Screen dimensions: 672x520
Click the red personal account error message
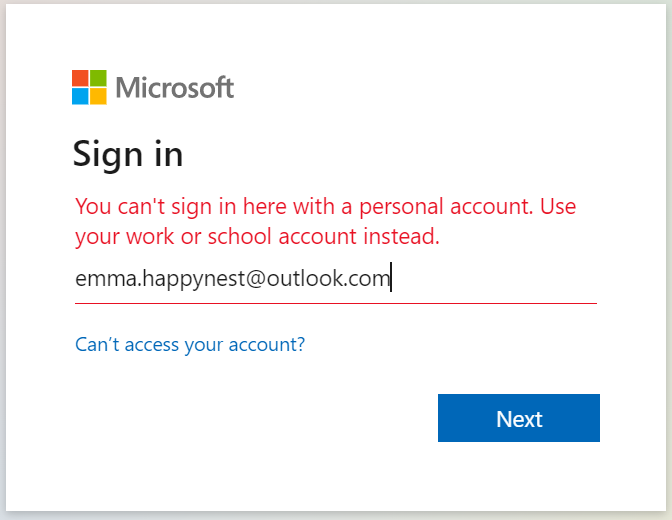[325, 221]
